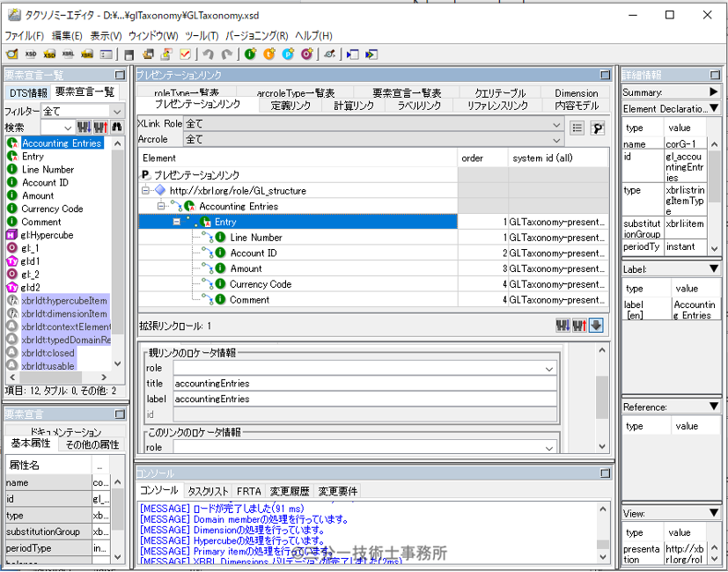Click the sort ascending icon beside 検索
Screen dimensions: 728x572
[x=100, y=127]
